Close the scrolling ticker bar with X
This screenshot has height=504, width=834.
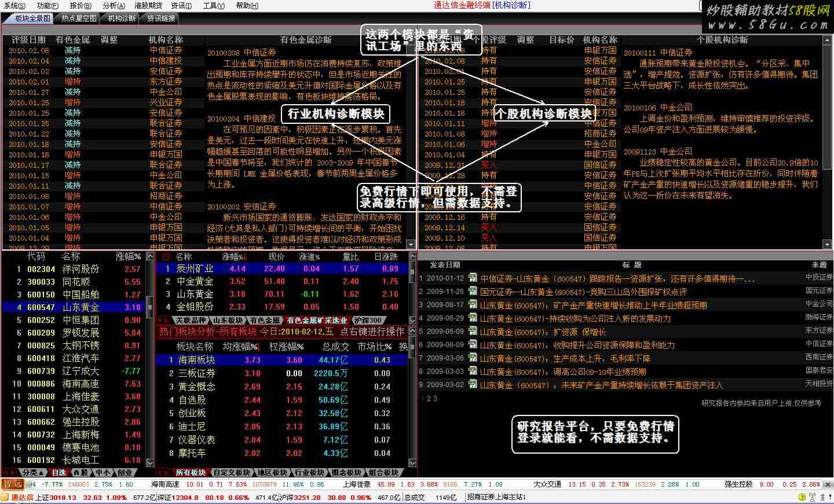tap(827, 484)
